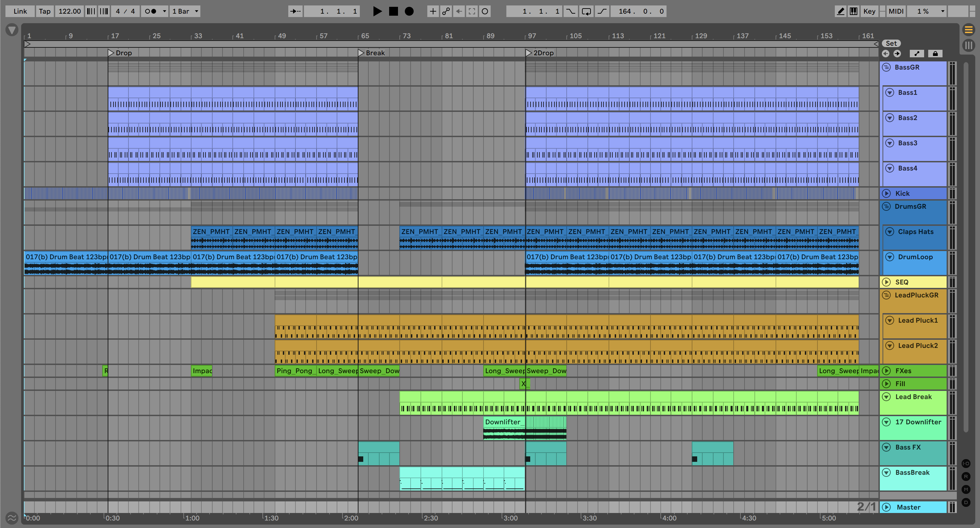Toggle Key Map Mode switch
Image resolution: width=980 pixels, height=528 pixels.
click(x=869, y=11)
